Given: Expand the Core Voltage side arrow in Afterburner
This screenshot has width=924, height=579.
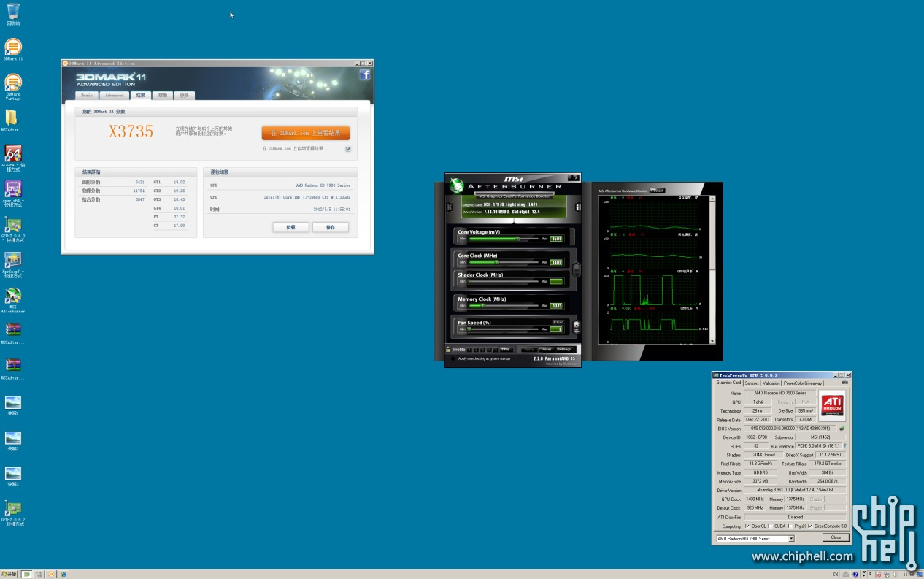Looking at the screenshot, I should pyautogui.click(x=572, y=237).
